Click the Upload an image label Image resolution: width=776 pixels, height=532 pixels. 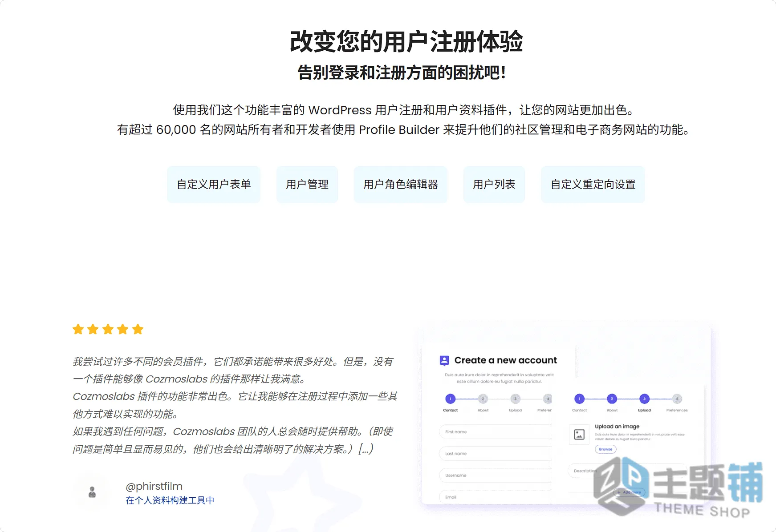617,426
